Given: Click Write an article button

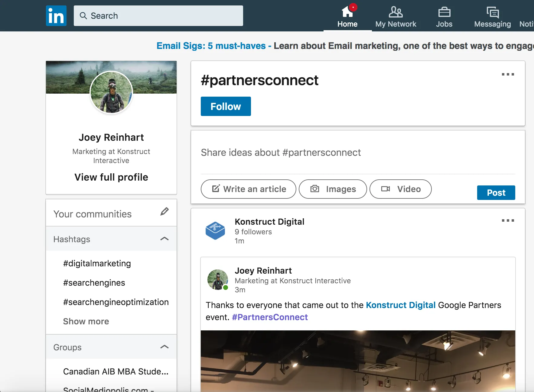Looking at the screenshot, I should (249, 189).
